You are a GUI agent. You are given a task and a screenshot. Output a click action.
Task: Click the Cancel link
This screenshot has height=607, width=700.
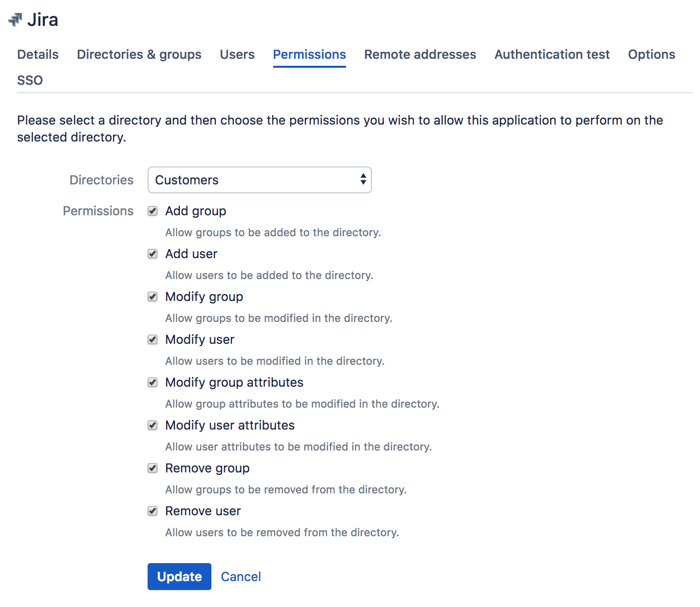tap(241, 577)
